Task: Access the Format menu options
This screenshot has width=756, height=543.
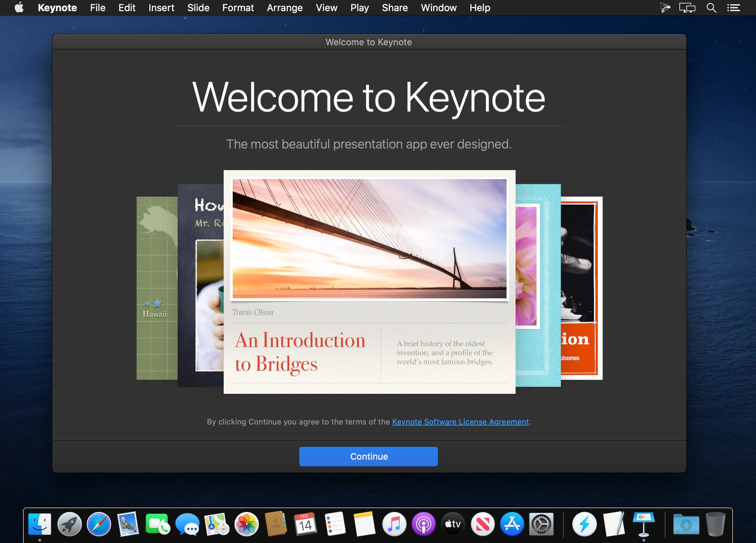Action: tap(237, 8)
